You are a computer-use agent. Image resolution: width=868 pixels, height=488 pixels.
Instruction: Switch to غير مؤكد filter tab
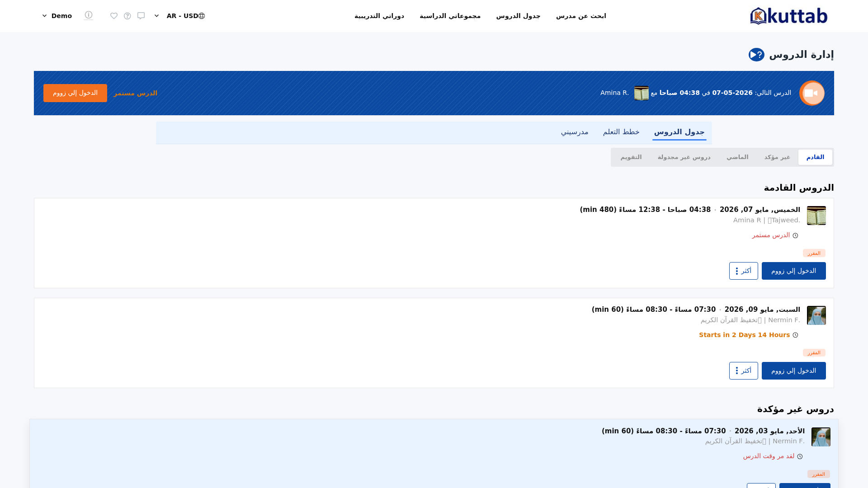tap(777, 157)
